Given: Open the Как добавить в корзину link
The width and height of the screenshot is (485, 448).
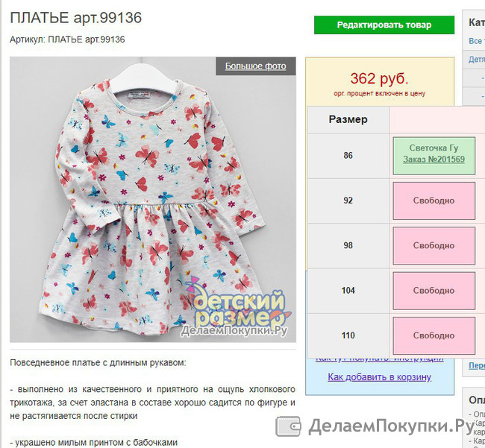Looking at the screenshot, I should coord(380,377).
